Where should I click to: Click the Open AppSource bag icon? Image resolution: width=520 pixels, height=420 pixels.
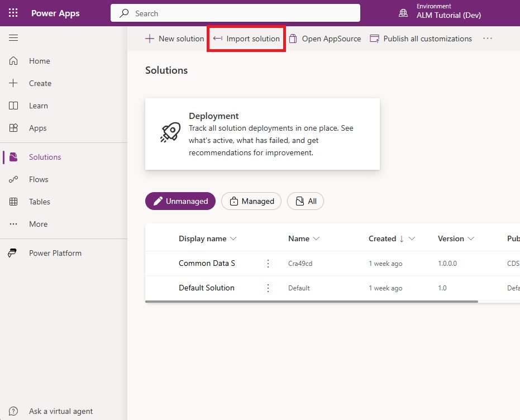point(293,39)
